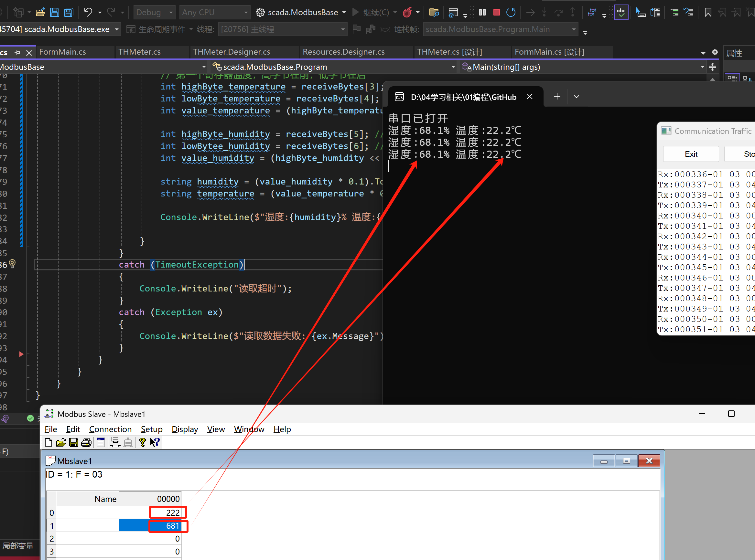Click code line catch (TimeoutException)
This screenshot has width=755, height=560.
point(181,264)
